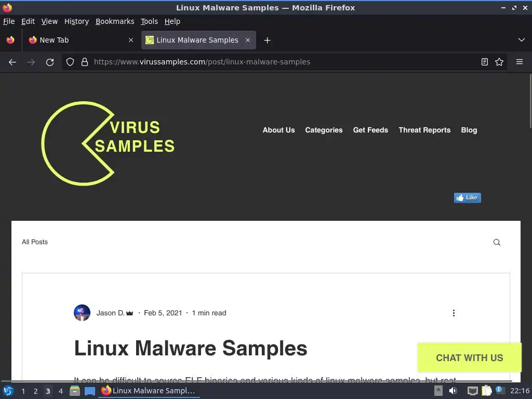Switch to workspace 4
This screenshot has width=532, height=399.
tap(60, 391)
